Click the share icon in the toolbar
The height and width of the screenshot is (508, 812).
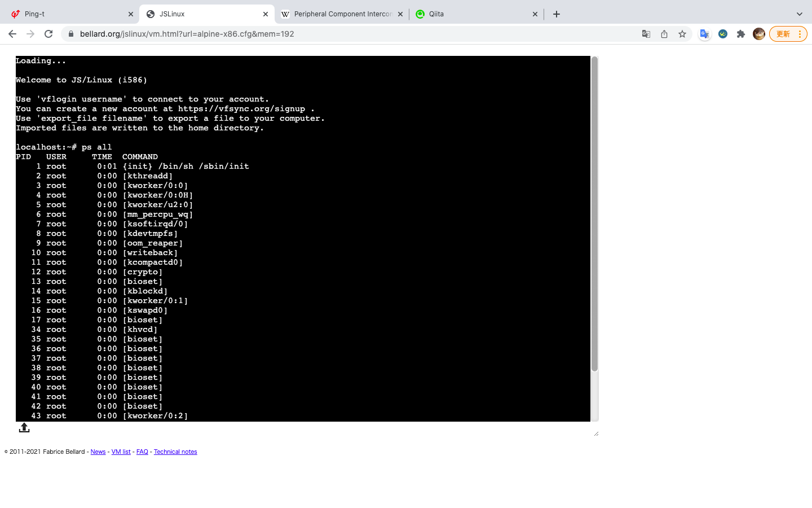[664, 34]
